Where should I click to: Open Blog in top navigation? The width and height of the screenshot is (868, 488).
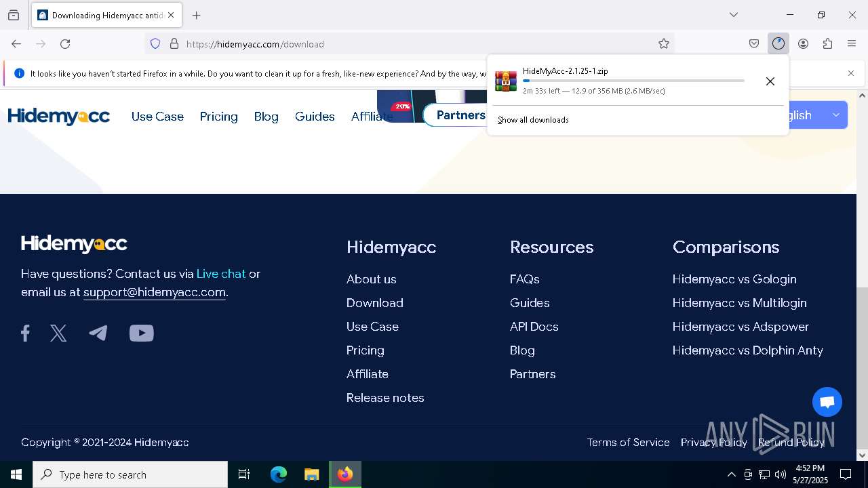pyautogui.click(x=266, y=117)
